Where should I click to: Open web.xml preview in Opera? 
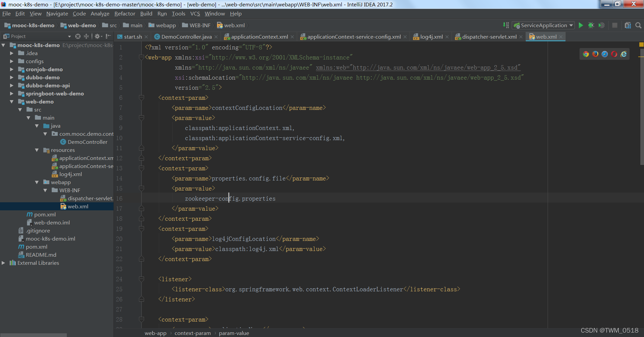point(614,54)
